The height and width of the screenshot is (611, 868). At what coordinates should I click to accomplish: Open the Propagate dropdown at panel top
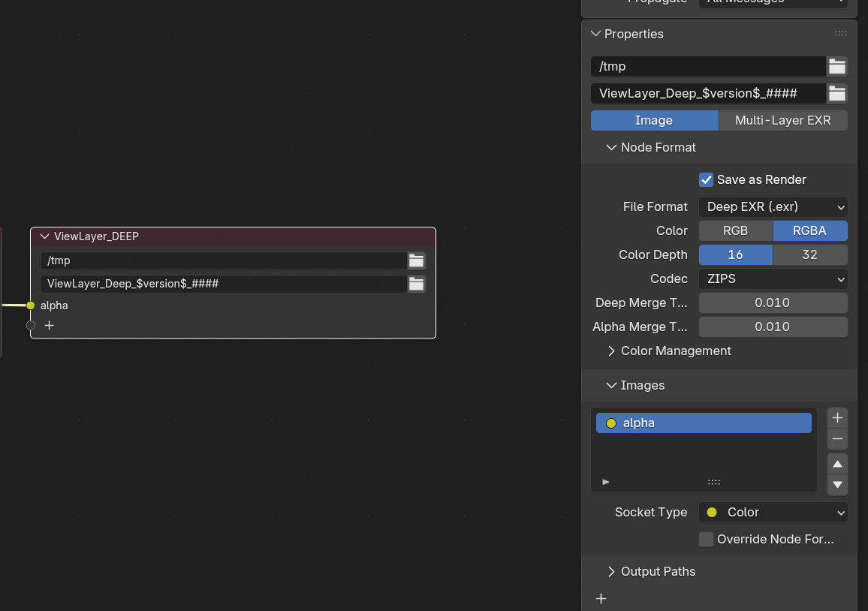[773, 3]
